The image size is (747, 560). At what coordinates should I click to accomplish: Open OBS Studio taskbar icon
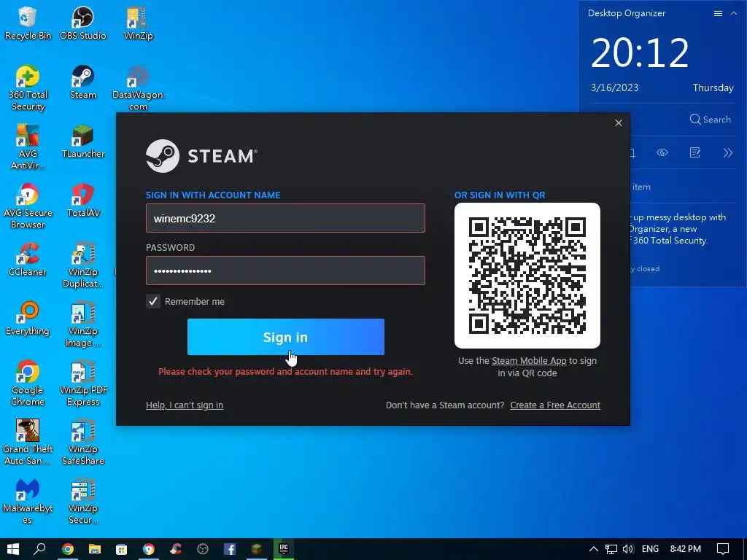pos(203,549)
